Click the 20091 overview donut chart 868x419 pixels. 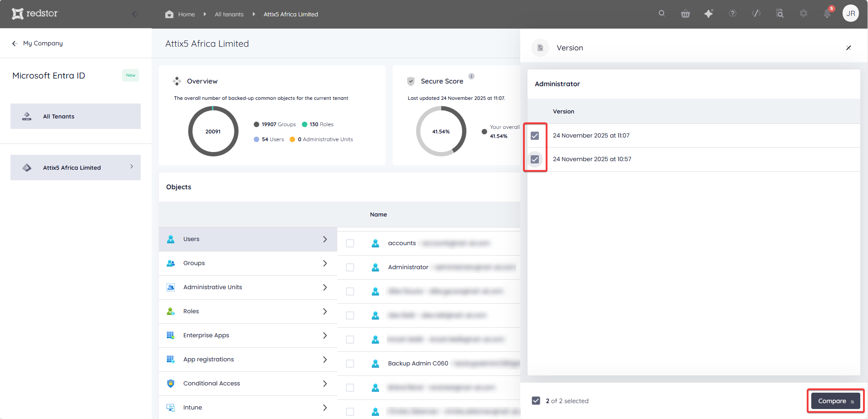point(213,131)
